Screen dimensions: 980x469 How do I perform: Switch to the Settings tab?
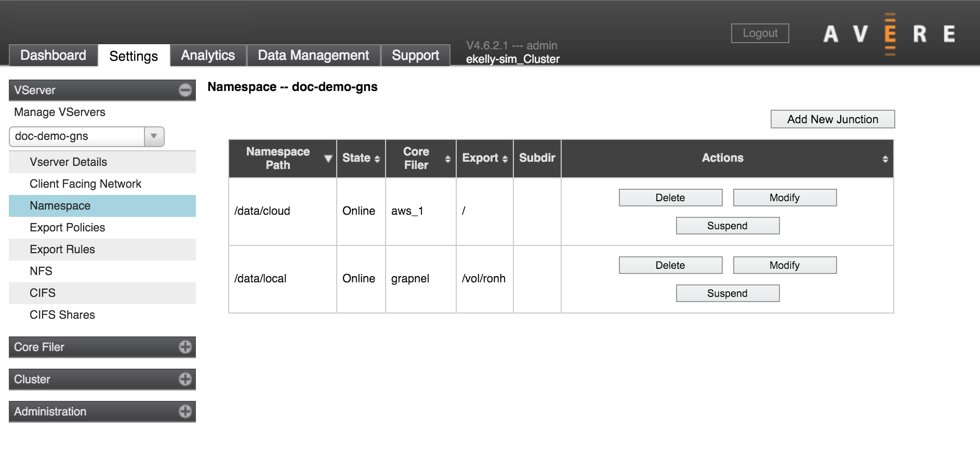pyautogui.click(x=134, y=56)
